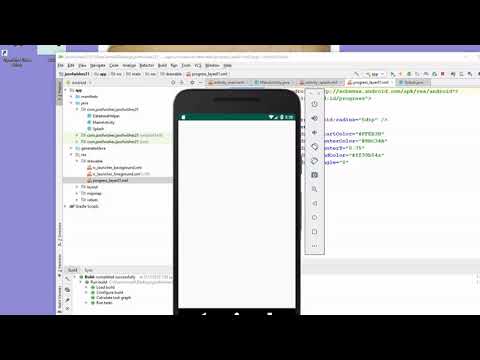Collapse the java folder arrow
The height and width of the screenshot is (360, 480).
71,103
